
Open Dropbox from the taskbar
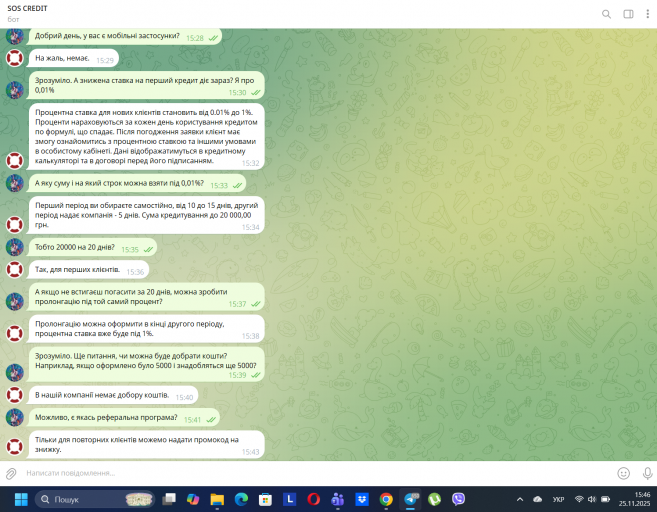[362, 499]
